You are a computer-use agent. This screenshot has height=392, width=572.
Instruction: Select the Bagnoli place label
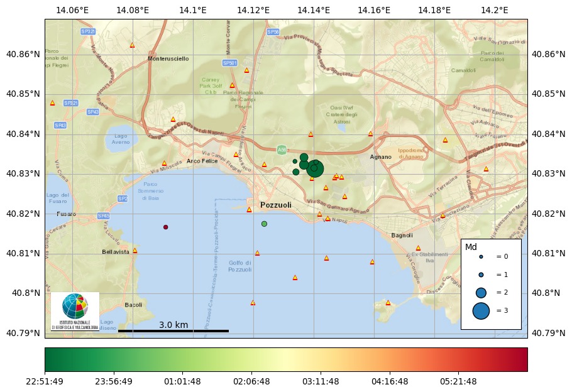tap(402, 236)
